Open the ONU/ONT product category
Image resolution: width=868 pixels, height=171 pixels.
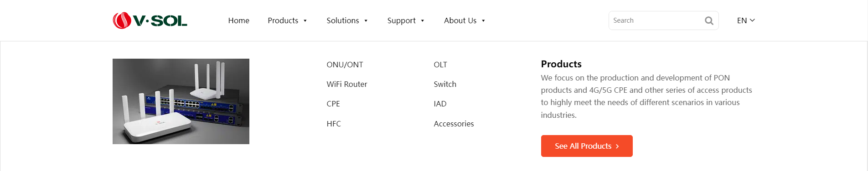(x=345, y=65)
